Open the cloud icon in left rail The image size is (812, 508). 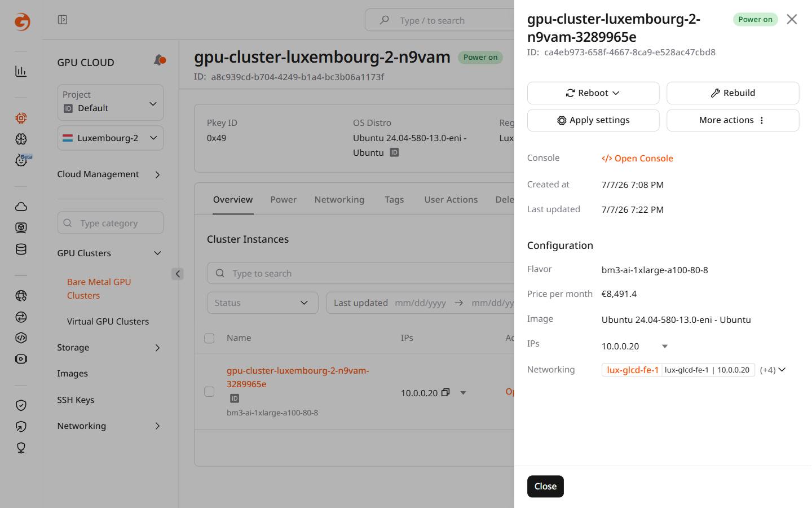[x=21, y=207]
